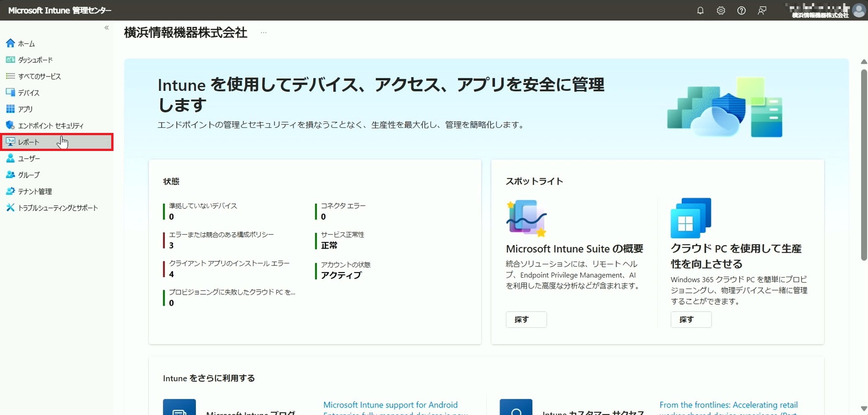Click the Dashboard chart icon

(10, 60)
